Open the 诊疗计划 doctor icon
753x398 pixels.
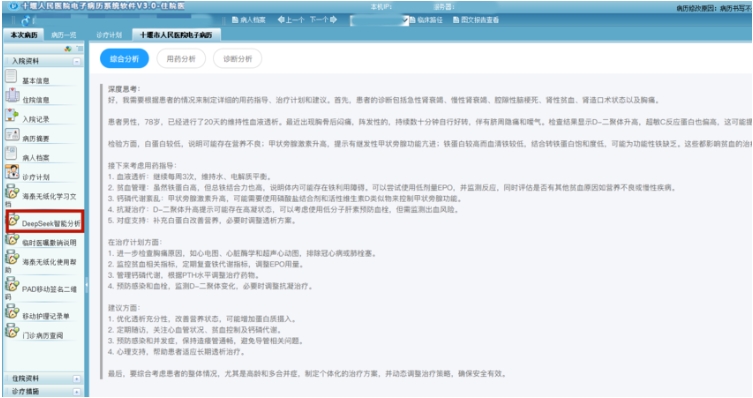12,172
